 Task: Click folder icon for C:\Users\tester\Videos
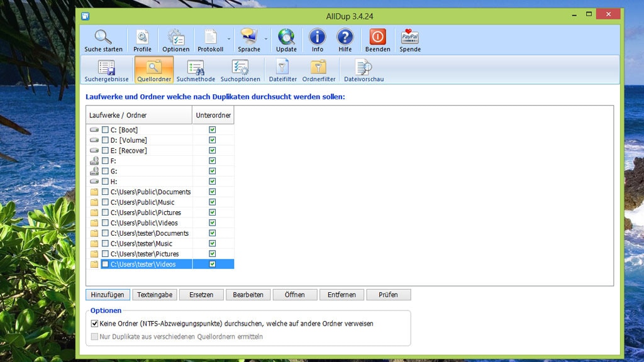[94, 265]
